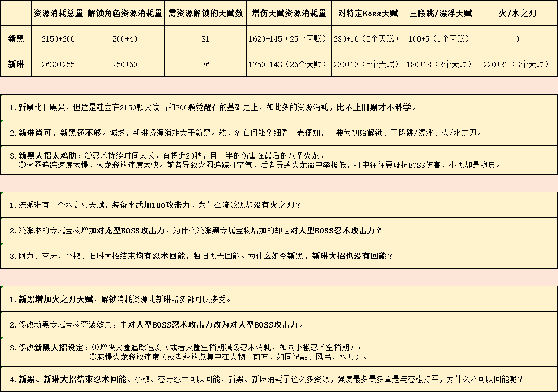Select cell 180+18（2个天赋）

click(440, 64)
